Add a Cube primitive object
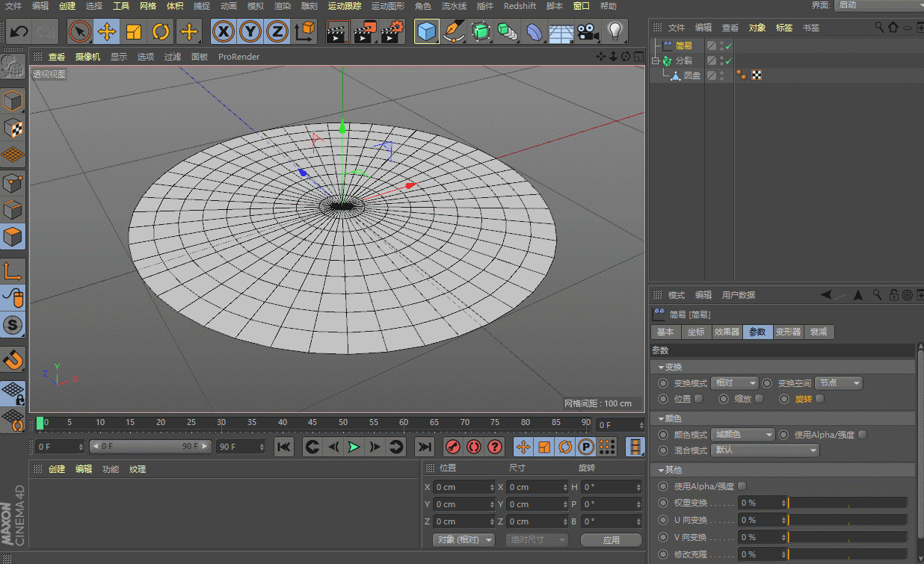924x564 pixels. pyautogui.click(x=426, y=31)
